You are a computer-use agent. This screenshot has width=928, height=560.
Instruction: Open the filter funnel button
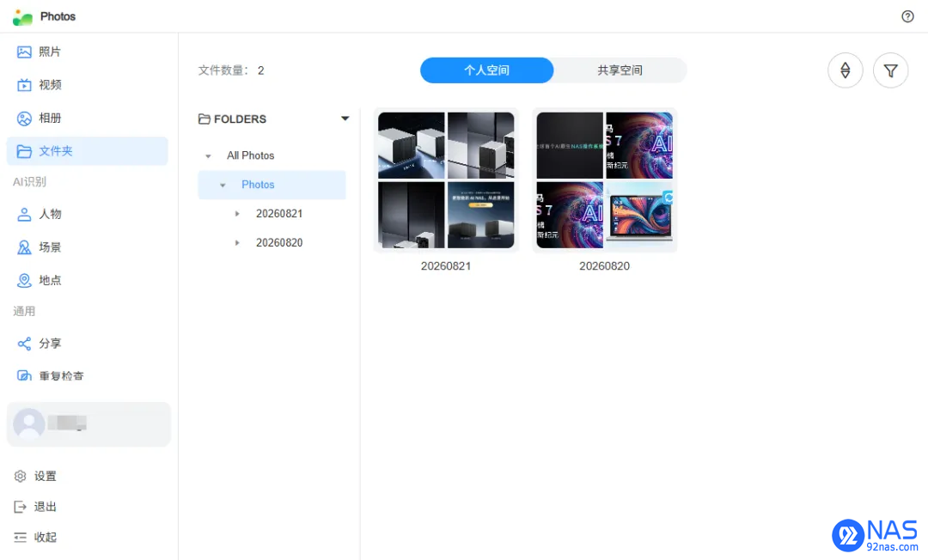point(891,70)
